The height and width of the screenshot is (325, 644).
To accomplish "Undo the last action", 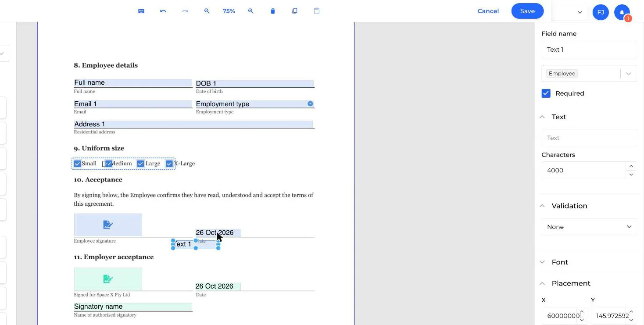I will [163, 11].
